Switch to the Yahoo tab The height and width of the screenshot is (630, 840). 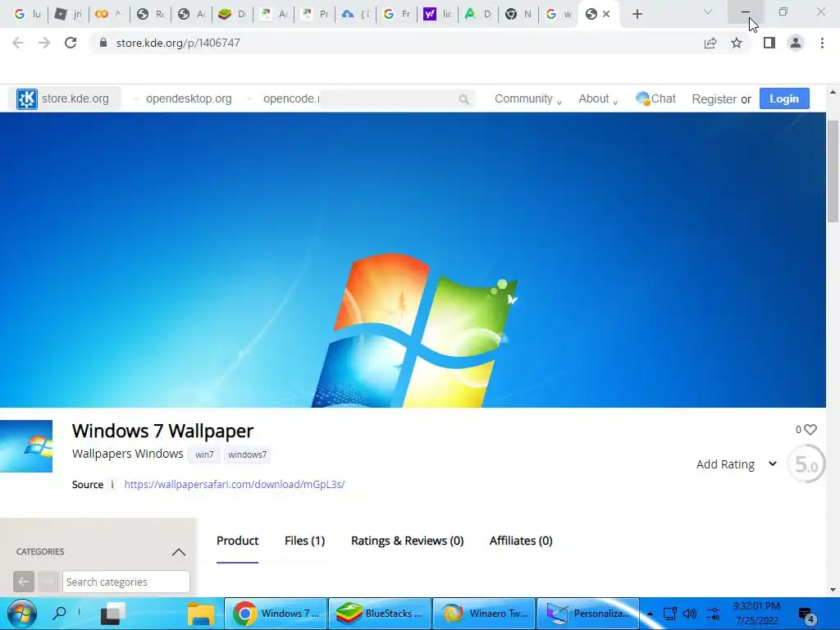[437, 14]
